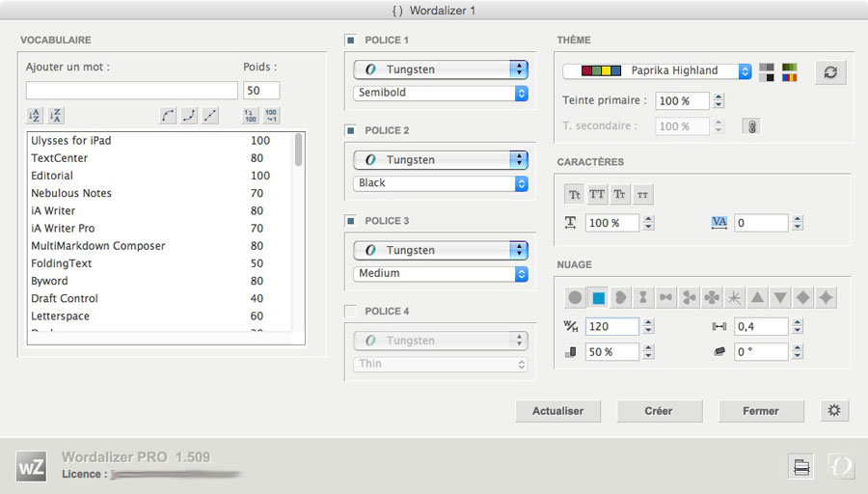
Task: Enable the Police 4 checkbox
Action: tap(350, 311)
